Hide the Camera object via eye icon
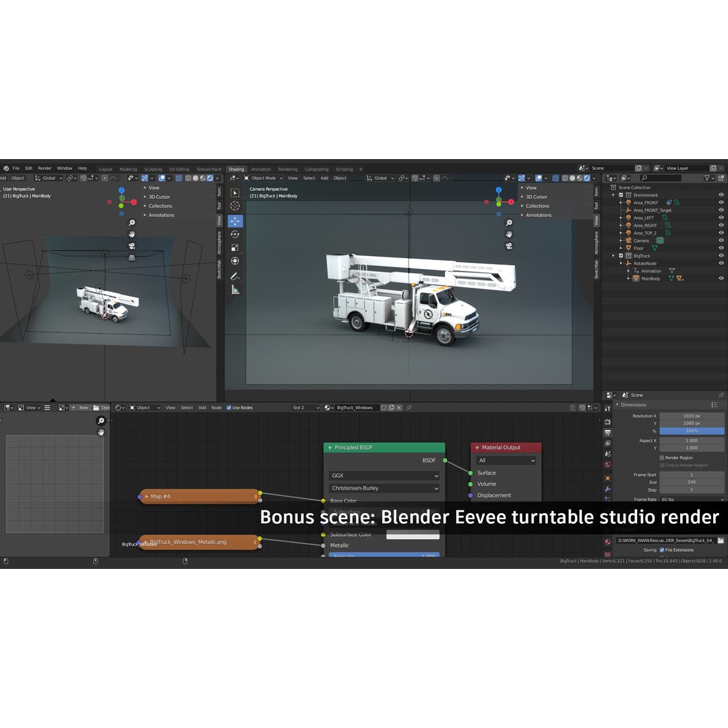Viewport: 728px width, 728px height. [x=721, y=241]
